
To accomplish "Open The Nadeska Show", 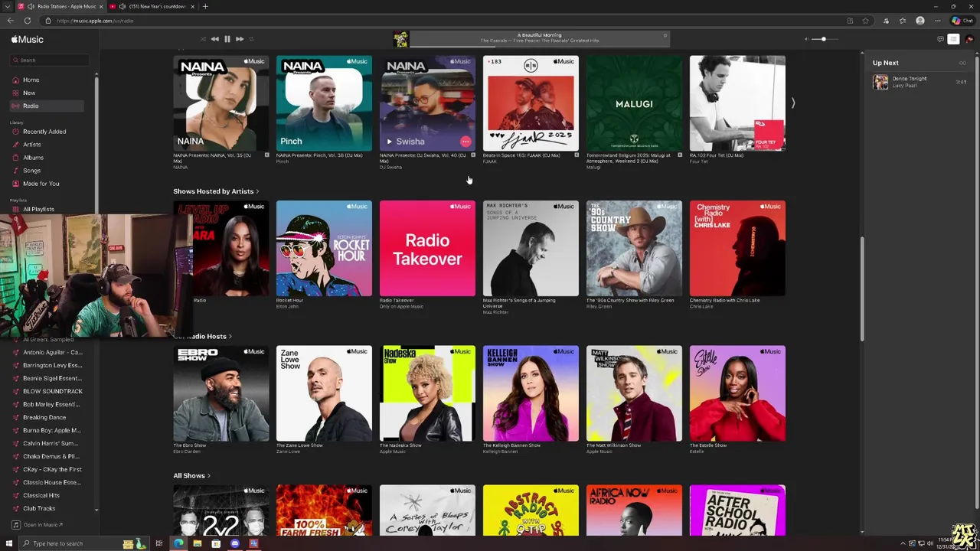I will (x=427, y=393).
